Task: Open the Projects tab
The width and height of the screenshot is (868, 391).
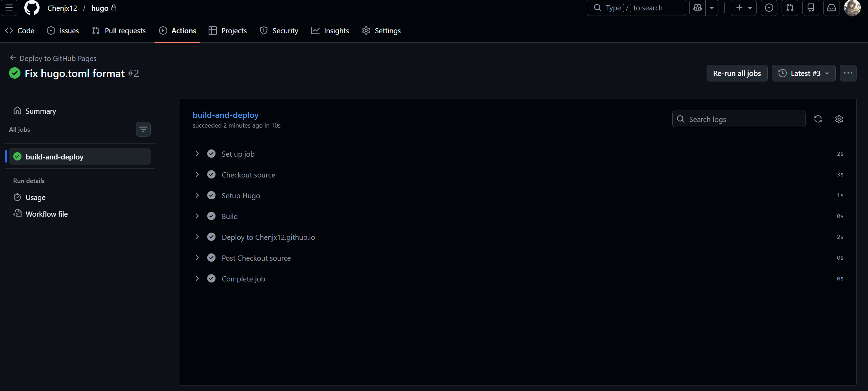Action: tap(228, 31)
